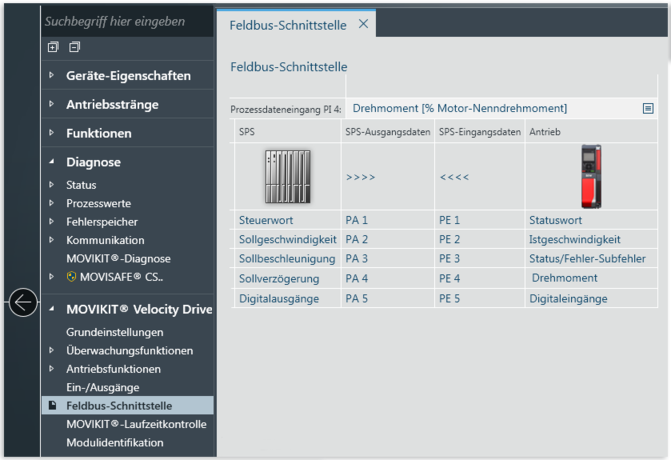671x460 pixels.
Task: Click the collapse all tree nodes icon
Action: (x=75, y=47)
